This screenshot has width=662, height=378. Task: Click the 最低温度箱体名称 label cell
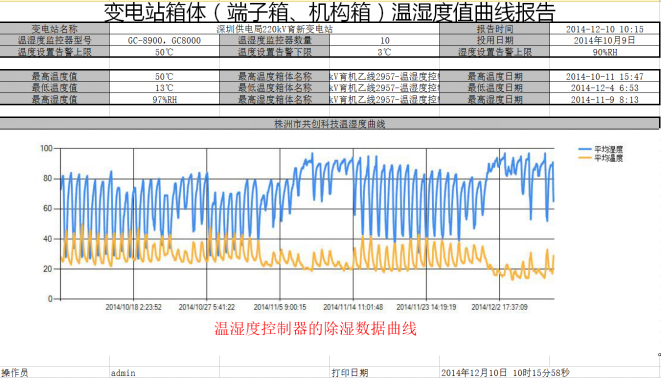point(274,88)
